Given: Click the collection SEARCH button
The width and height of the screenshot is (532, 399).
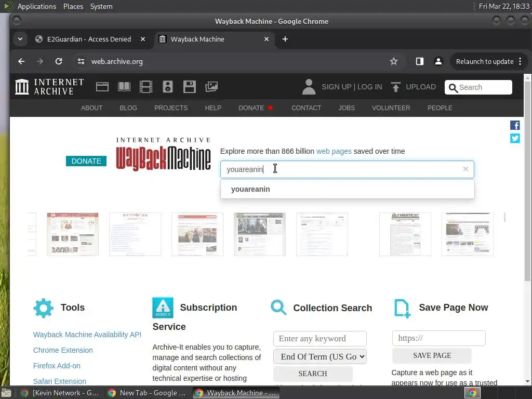Looking at the screenshot, I should click(313, 374).
